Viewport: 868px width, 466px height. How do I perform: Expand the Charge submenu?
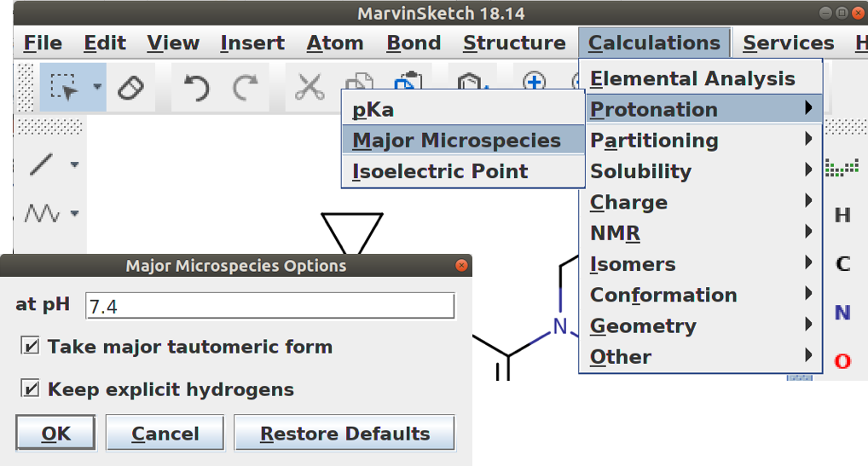tap(700, 202)
